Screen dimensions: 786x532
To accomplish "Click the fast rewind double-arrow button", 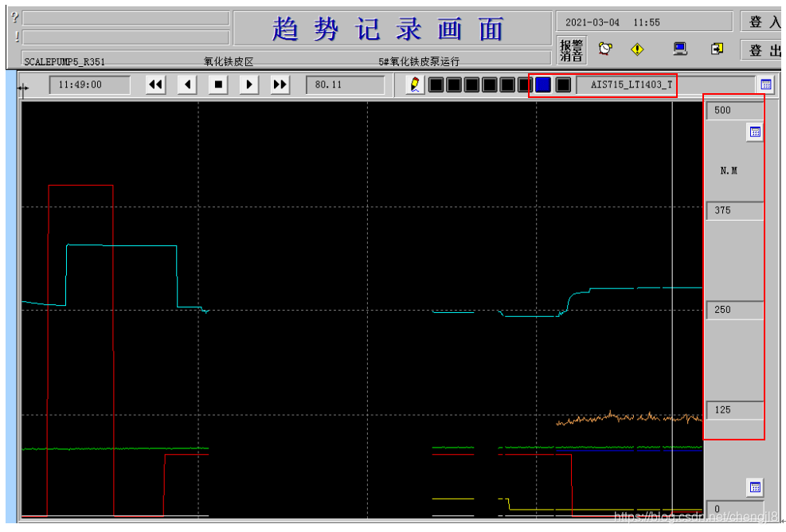I will pyautogui.click(x=155, y=84).
